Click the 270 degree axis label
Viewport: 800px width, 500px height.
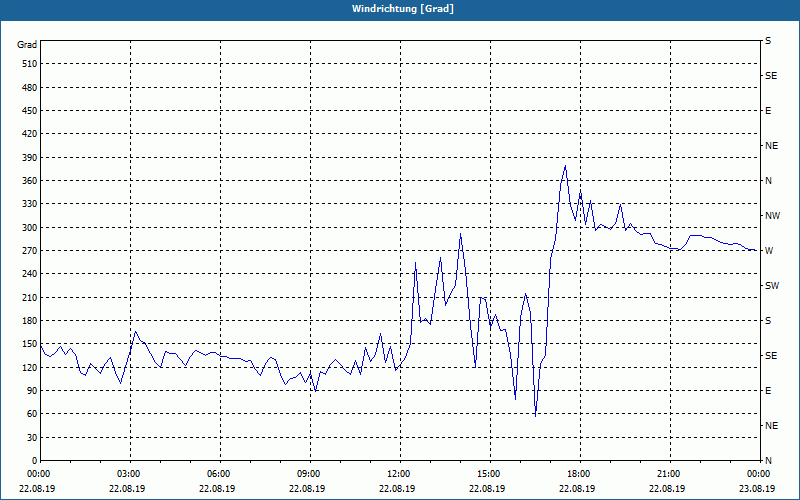29,251
